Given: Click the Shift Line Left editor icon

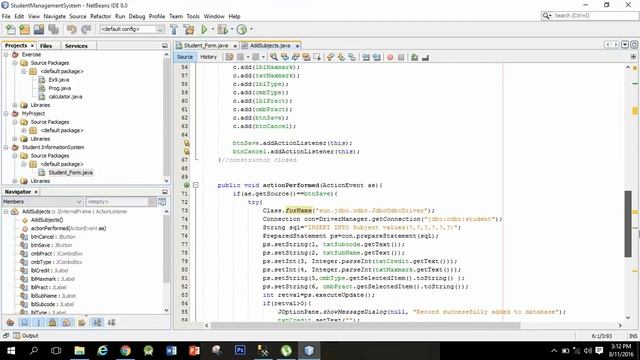Looking at the screenshot, I should (x=366, y=57).
